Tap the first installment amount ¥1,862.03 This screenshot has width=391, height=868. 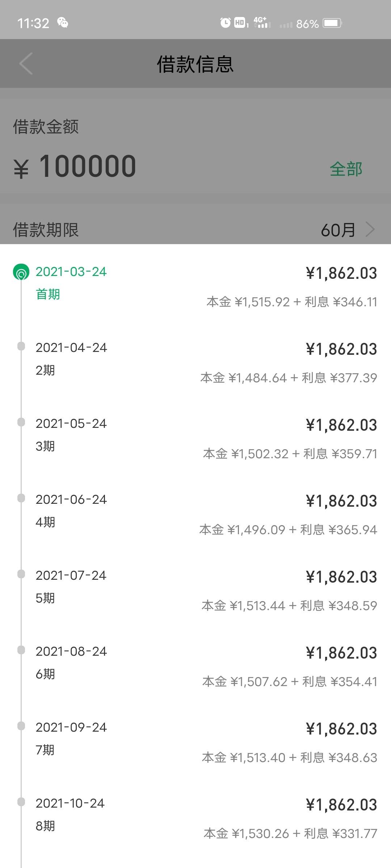[341, 273]
